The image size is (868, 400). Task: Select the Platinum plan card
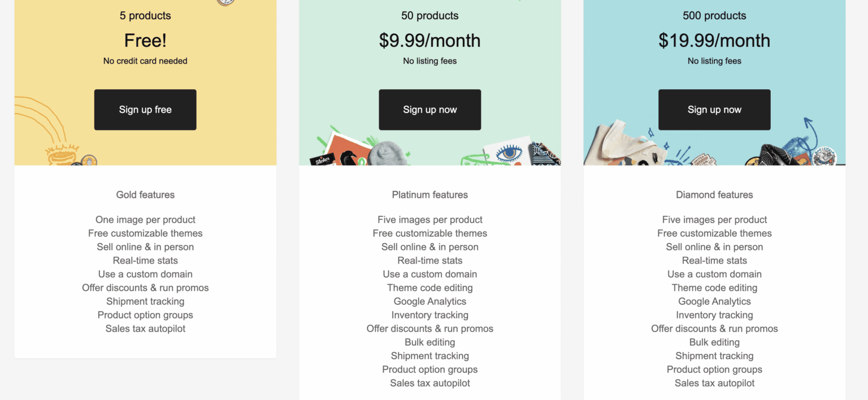pyautogui.click(x=429, y=169)
